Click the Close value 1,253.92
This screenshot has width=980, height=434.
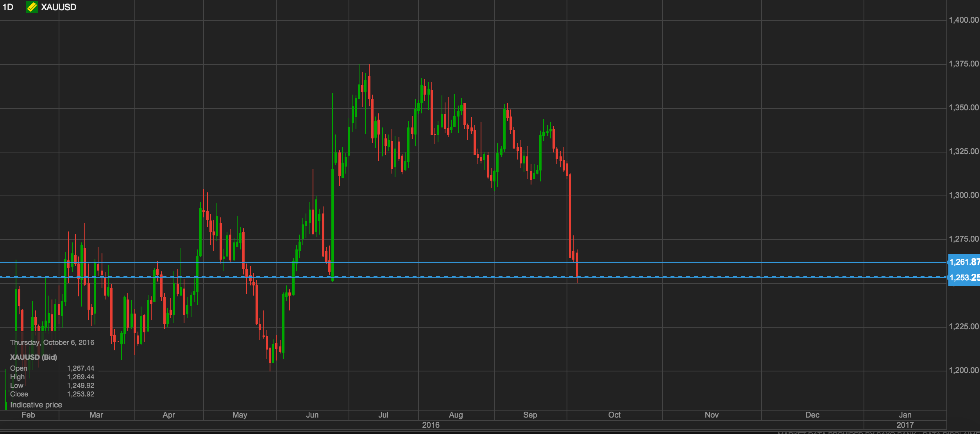(x=80, y=394)
